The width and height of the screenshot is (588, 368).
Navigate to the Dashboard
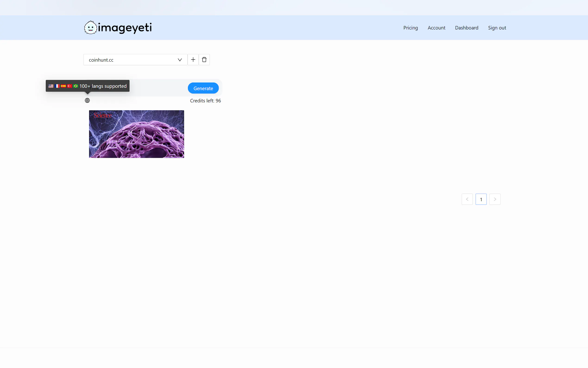pyautogui.click(x=466, y=28)
